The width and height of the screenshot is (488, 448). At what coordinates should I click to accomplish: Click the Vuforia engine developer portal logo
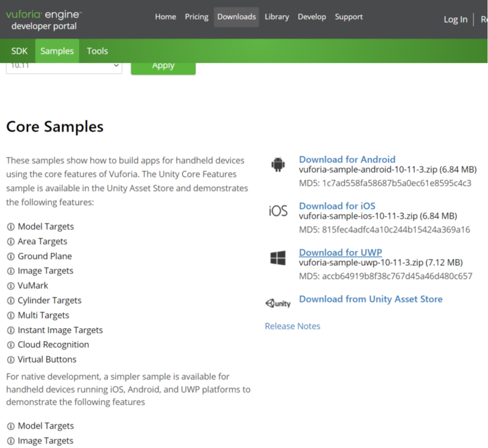(44, 20)
